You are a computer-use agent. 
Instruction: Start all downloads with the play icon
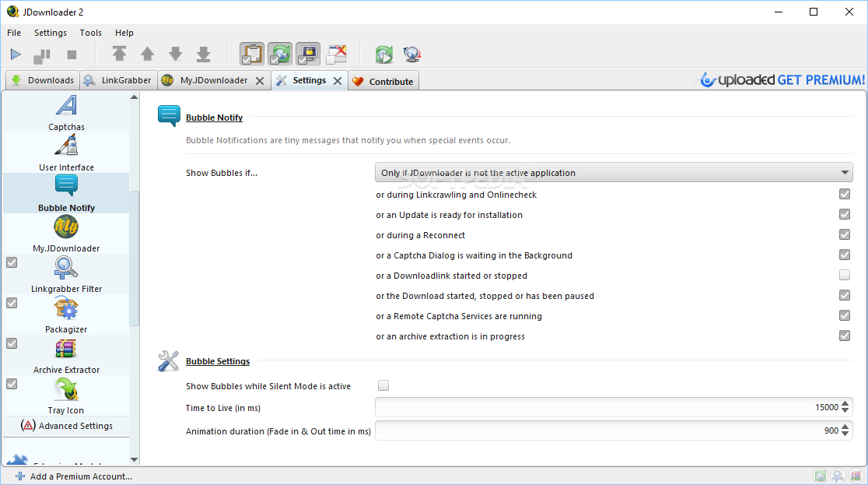[x=16, y=54]
